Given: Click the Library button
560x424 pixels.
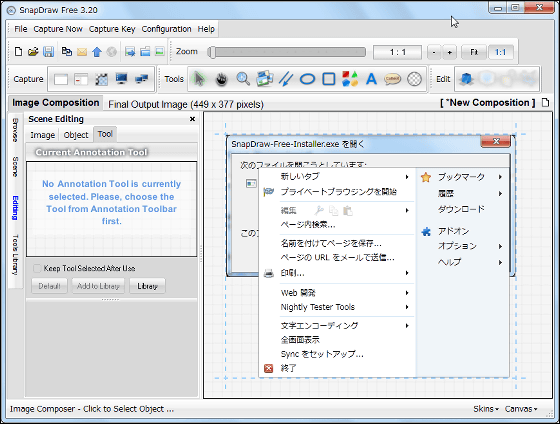Looking at the screenshot, I should pyautogui.click(x=148, y=286).
